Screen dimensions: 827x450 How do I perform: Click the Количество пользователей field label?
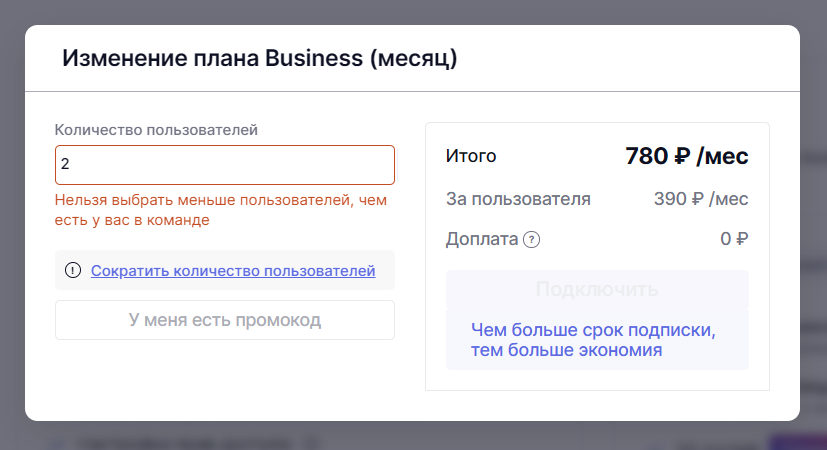tap(156, 129)
